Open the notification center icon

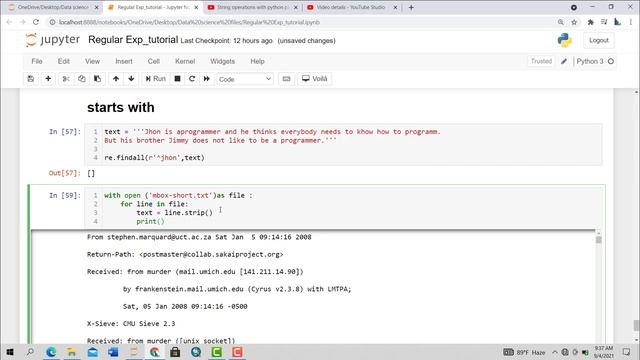pos(627,352)
